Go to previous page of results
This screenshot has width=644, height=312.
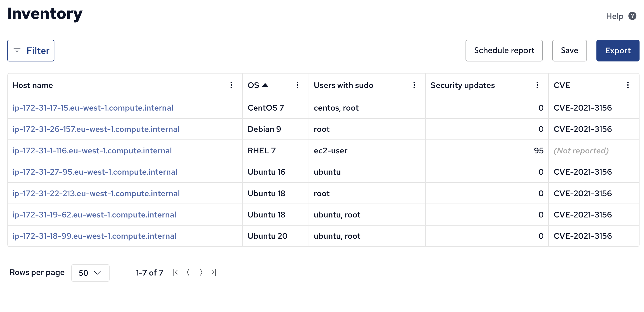click(x=188, y=272)
